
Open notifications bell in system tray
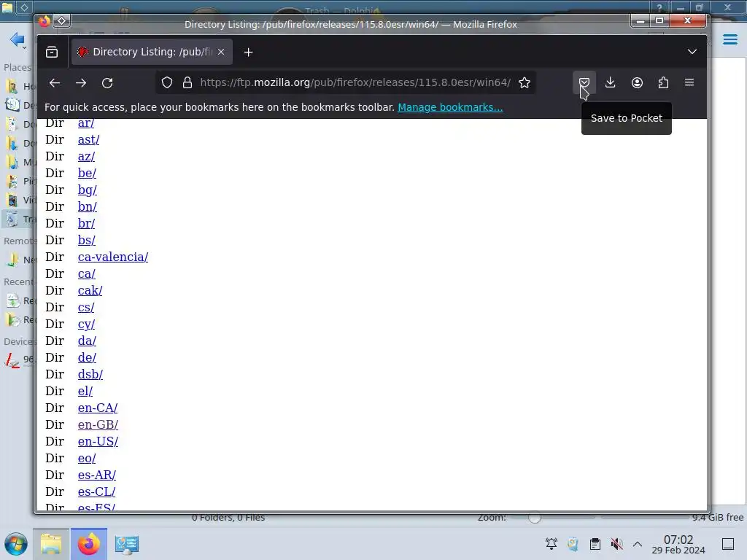[x=551, y=544]
